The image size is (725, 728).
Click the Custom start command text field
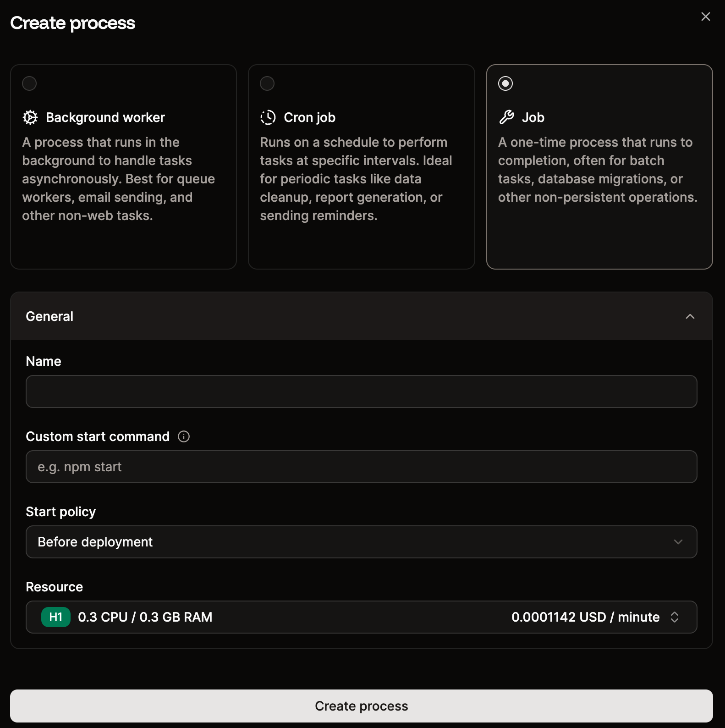(x=361, y=466)
